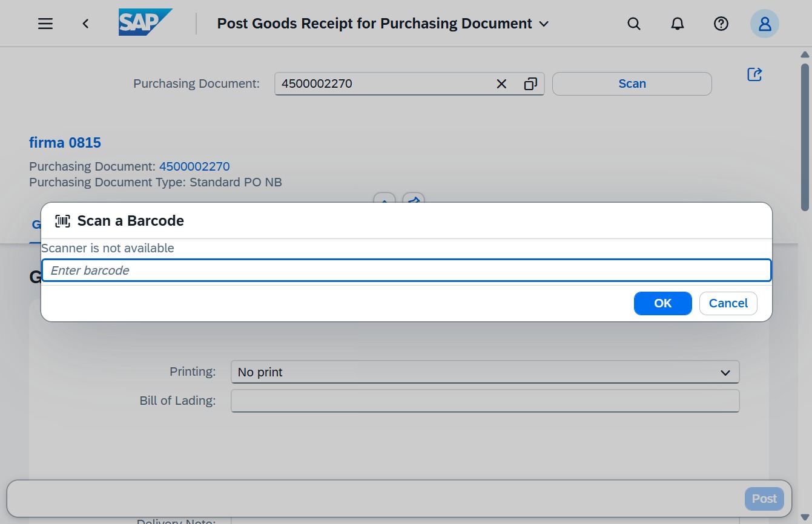Cancel the Scan a Barcode dialog
Image resolution: width=812 pixels, height=524 pixels.
[x=728, y=303]
